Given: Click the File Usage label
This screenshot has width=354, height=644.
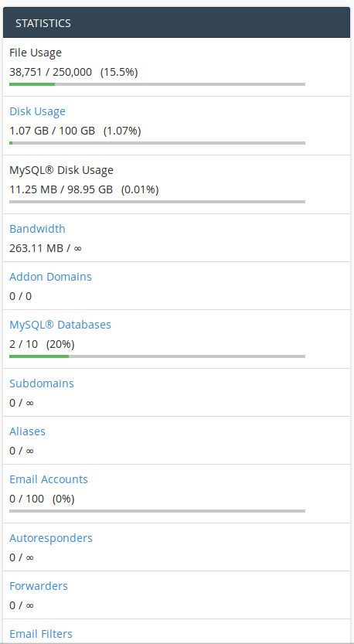Looking at the screenshot, I should [x=36, y=53].
